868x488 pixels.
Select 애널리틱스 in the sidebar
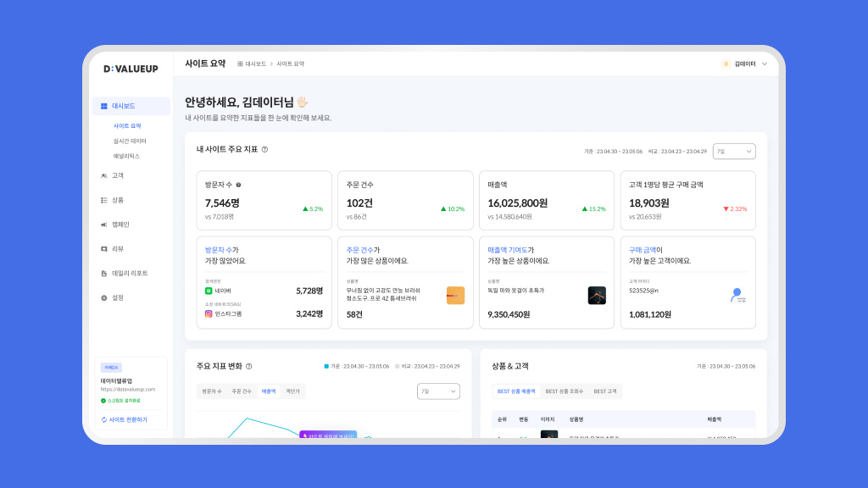pos(127,156)
